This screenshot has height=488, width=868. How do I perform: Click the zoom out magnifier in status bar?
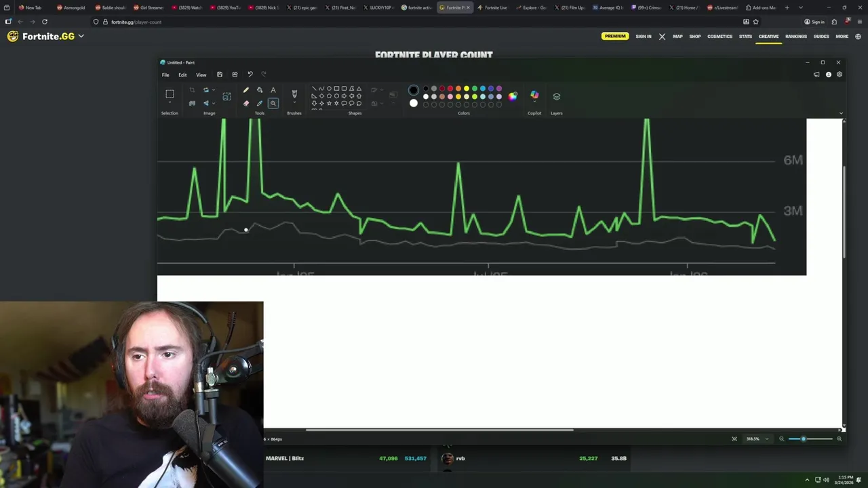(x=781, y=439)
